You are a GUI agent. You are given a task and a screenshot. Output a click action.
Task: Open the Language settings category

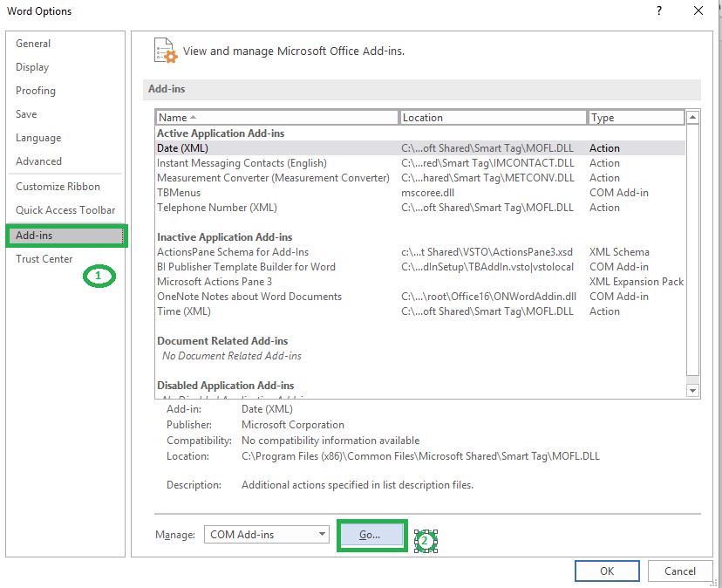[38, 138]
